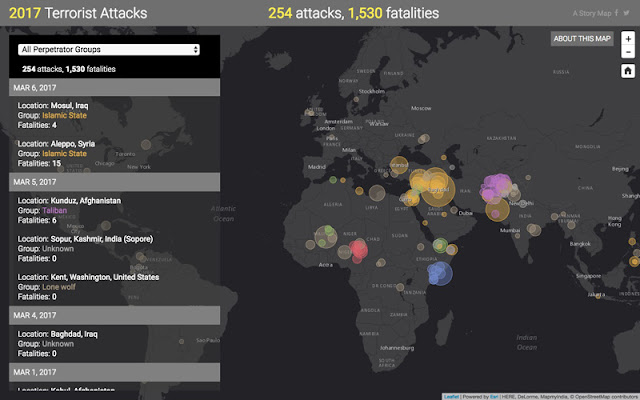Click the Taliban group label

tap(54, 210)
